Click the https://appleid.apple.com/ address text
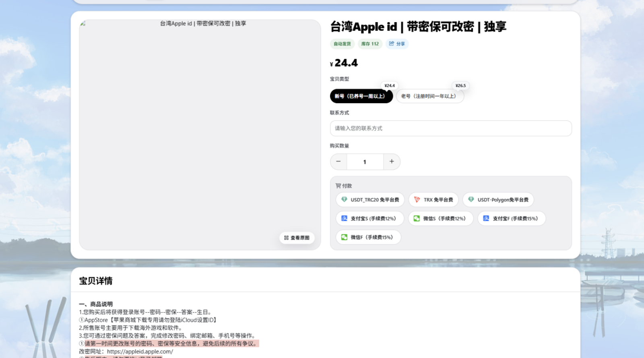 140,352
